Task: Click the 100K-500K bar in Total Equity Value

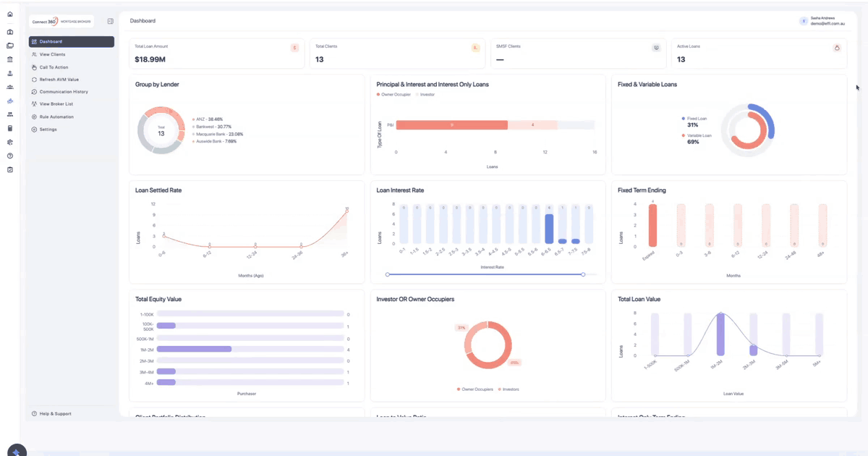Action: click(166, 326)
